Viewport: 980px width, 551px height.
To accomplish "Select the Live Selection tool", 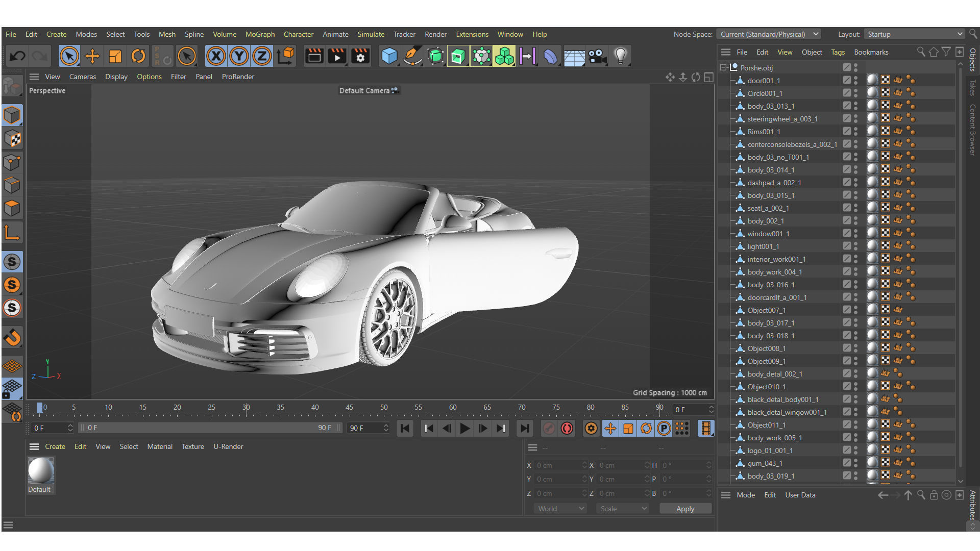I will coord(69,56).
